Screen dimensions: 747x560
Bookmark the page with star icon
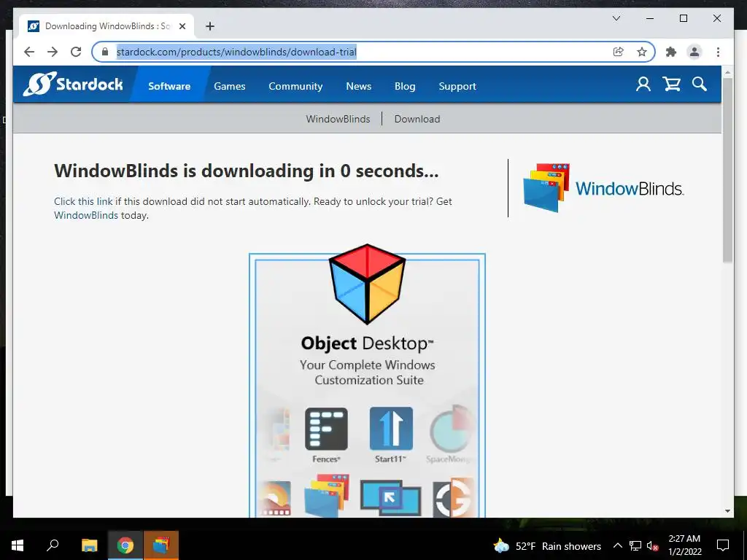pyautogui.click(x=642, y=52)
